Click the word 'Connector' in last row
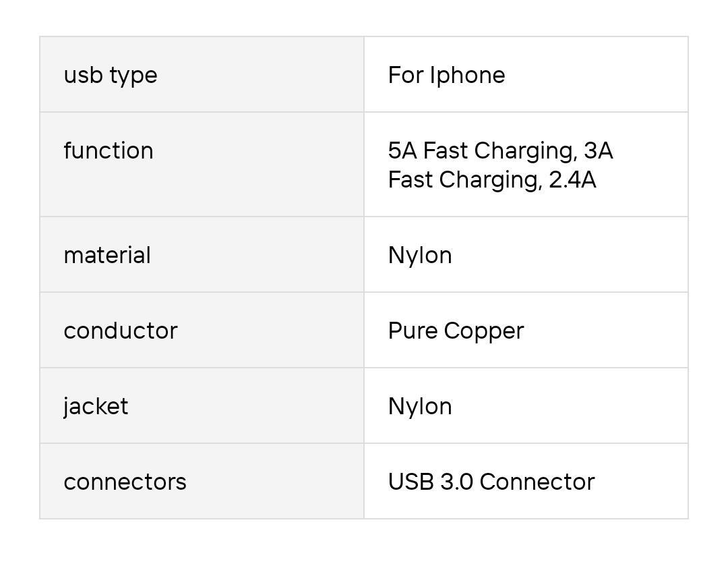Image resolution: width=728 pixels, height=566 pixels. coord(537,482)
